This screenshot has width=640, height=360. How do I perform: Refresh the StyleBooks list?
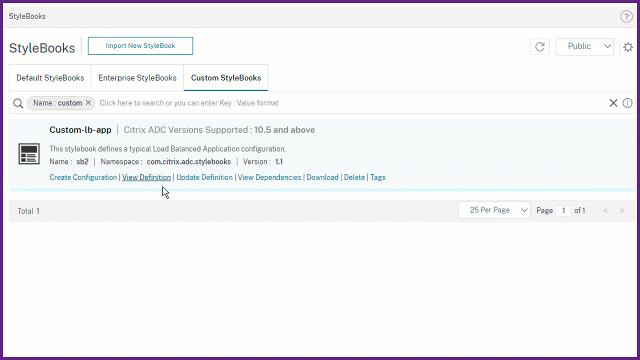pos(540,47)
